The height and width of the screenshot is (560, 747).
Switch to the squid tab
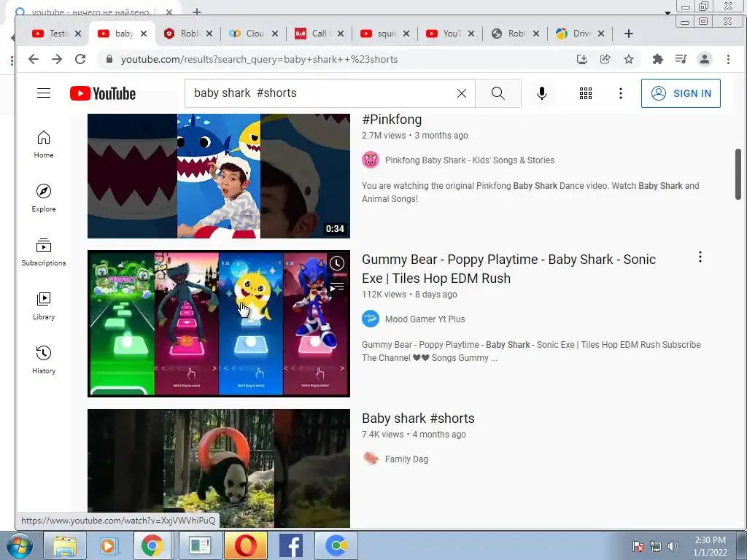coord(379,34)
